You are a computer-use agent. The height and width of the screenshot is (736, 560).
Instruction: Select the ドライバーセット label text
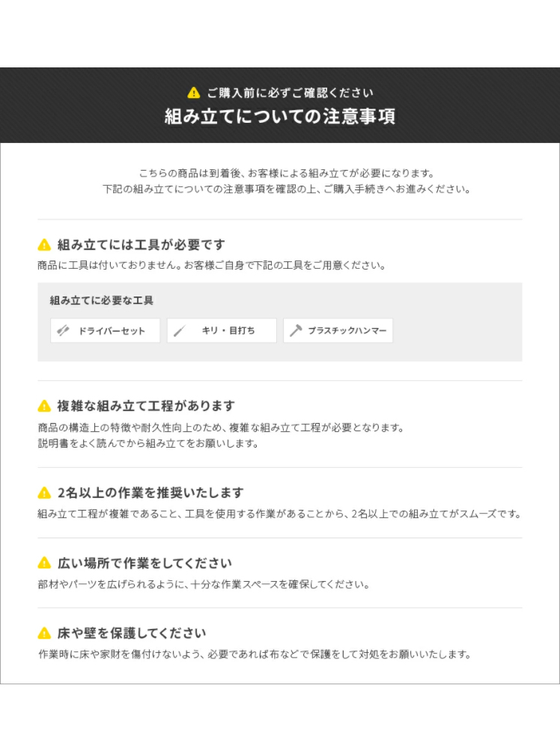[112, 331]
